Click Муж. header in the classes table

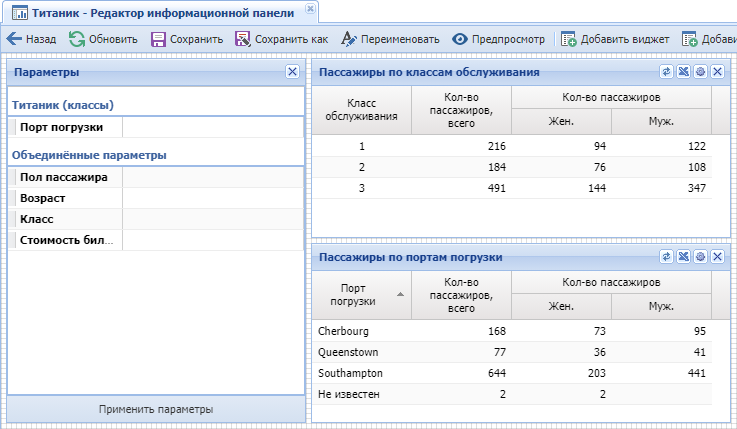661,122
